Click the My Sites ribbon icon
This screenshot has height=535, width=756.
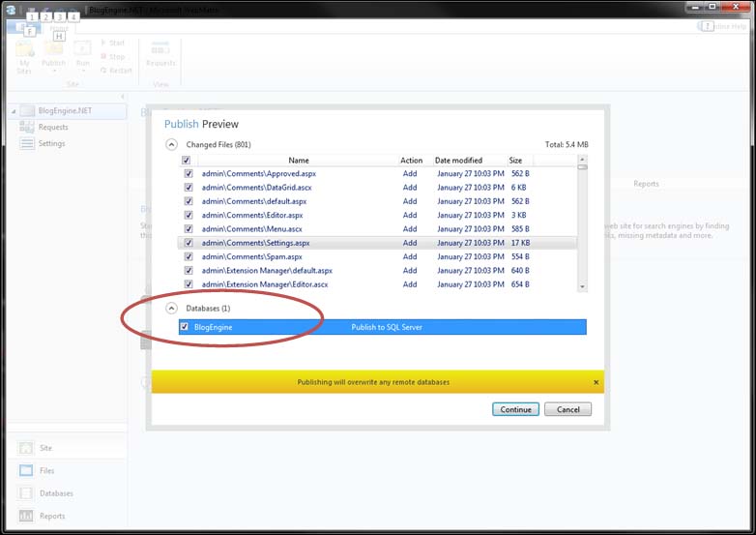[24, 49]
